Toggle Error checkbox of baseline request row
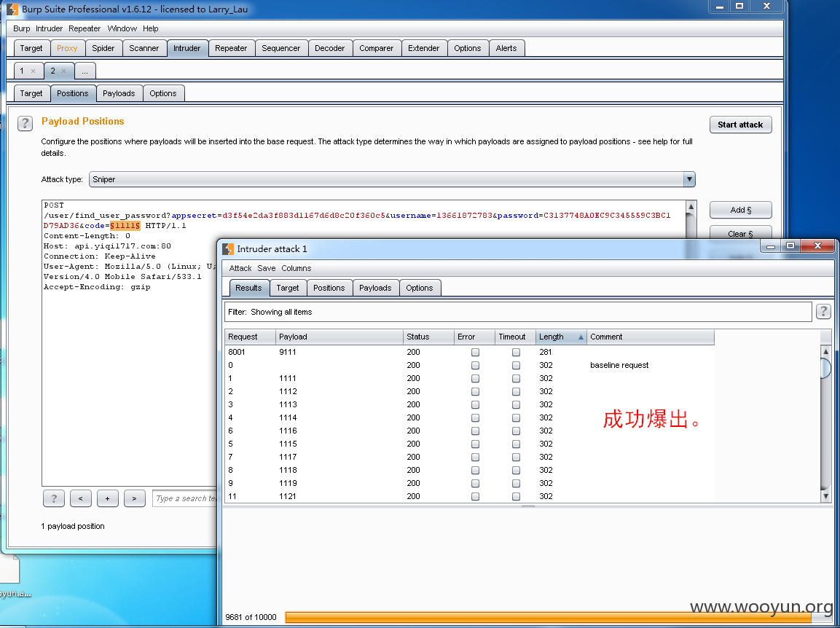 tap(475, 366)
